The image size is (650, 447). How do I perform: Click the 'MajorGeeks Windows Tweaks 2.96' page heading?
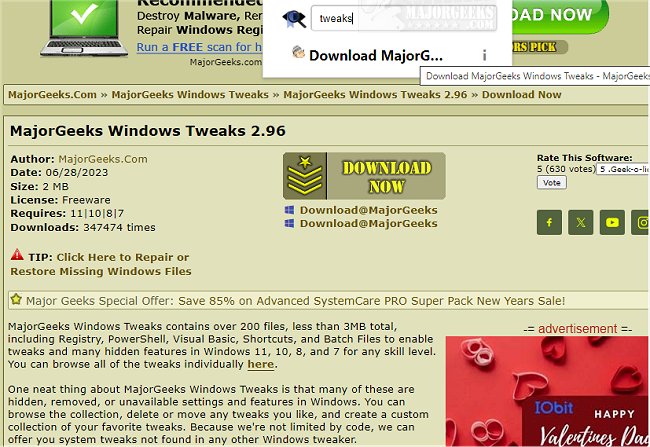click(148, 131)
